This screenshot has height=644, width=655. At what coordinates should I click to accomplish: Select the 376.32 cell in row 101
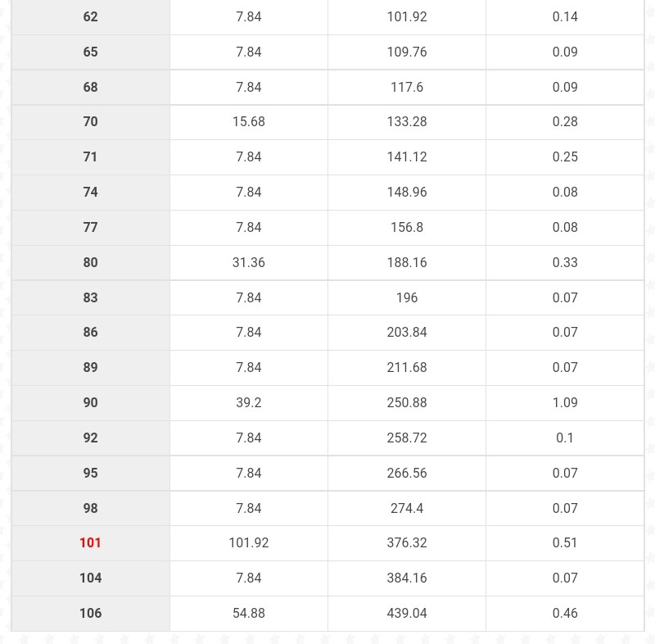click(x=407, y=542)
